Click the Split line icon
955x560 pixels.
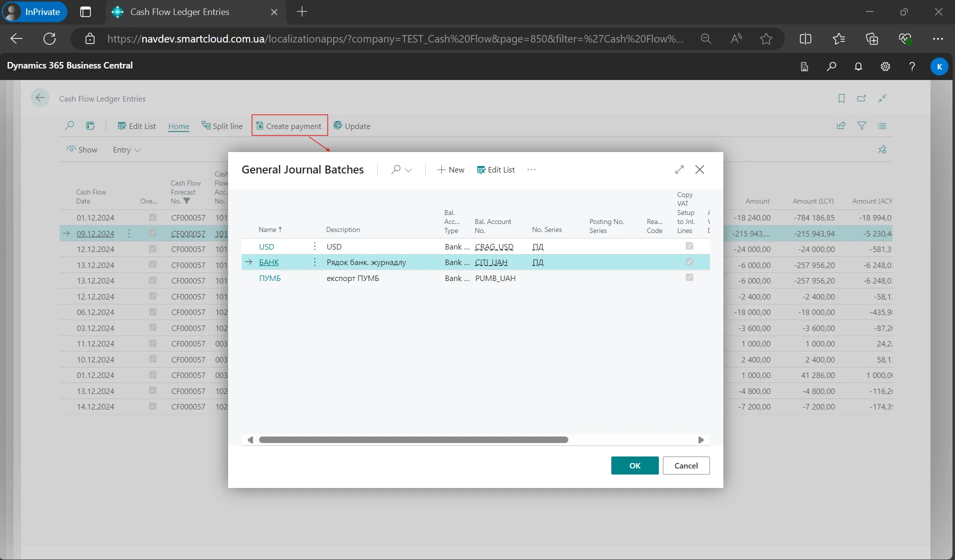point(206,125)
